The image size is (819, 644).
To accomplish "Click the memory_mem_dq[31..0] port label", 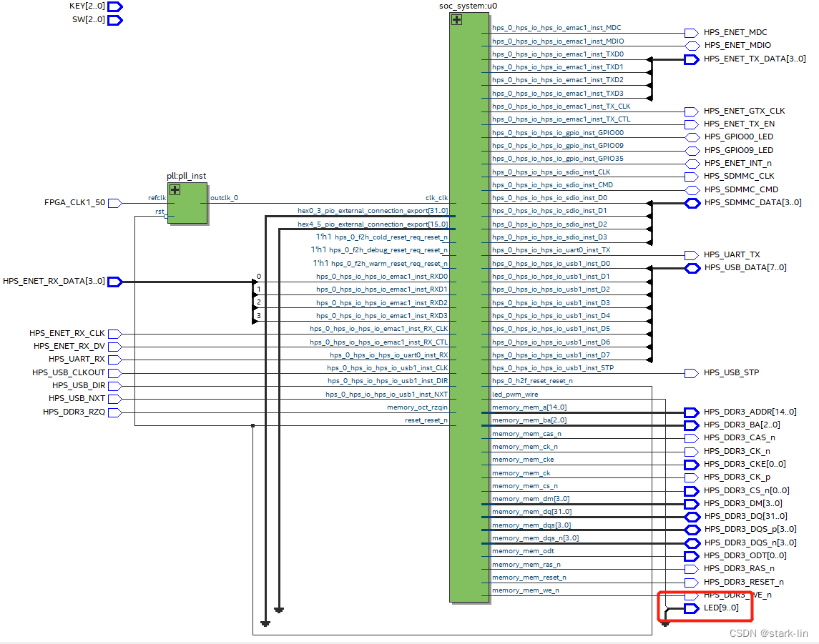I will click(531, 512).
